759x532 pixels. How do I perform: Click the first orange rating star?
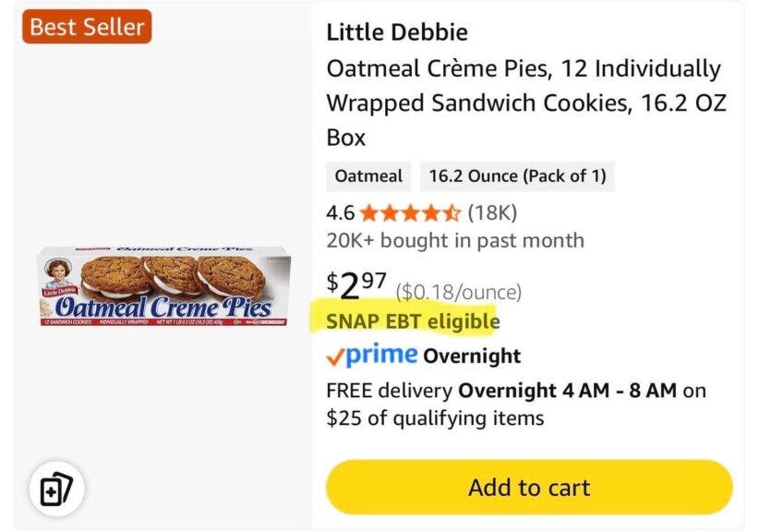coord(368,212)
